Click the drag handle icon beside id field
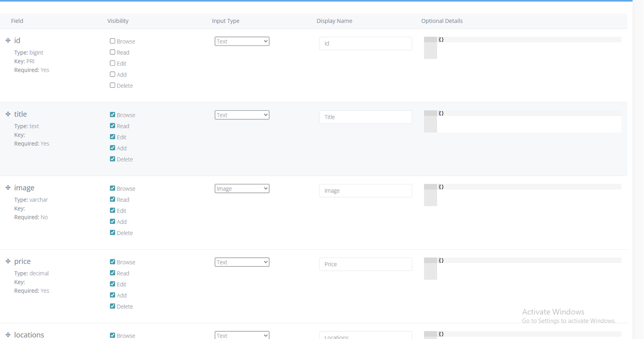The image size is (644, 339). [x=8, y=40]
